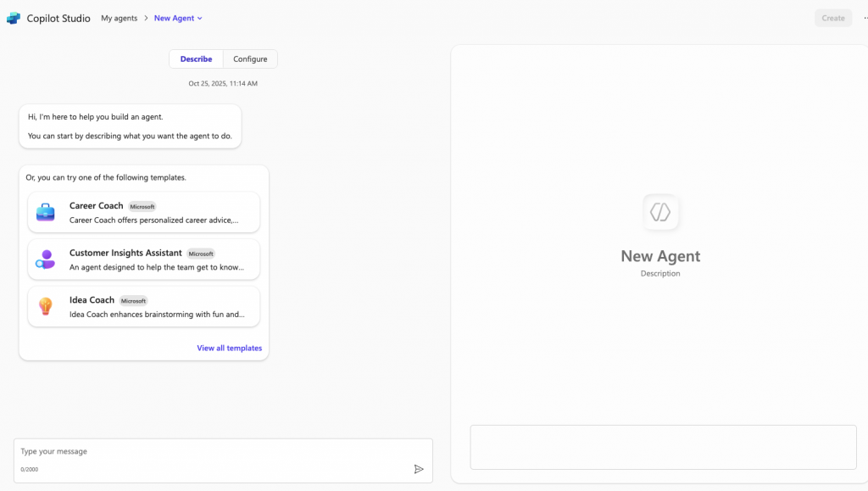868x491 pixels.
Task: Click the New Agent name heading
Action: 660,256
